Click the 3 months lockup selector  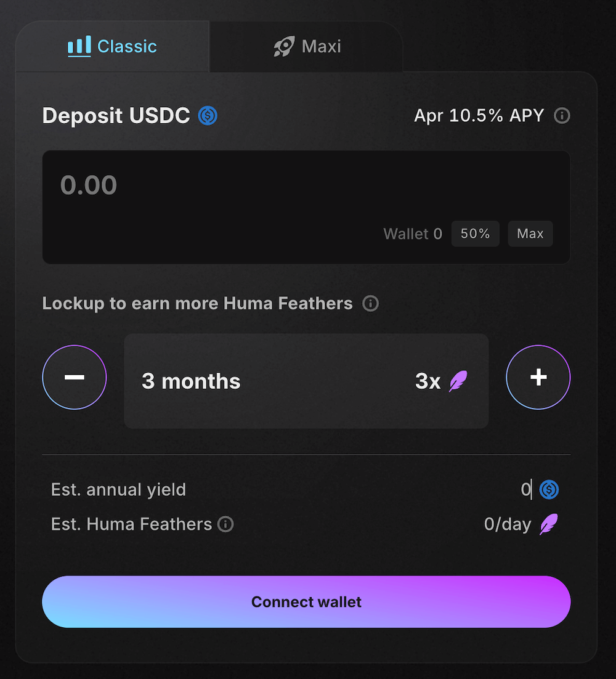[306, 381]
